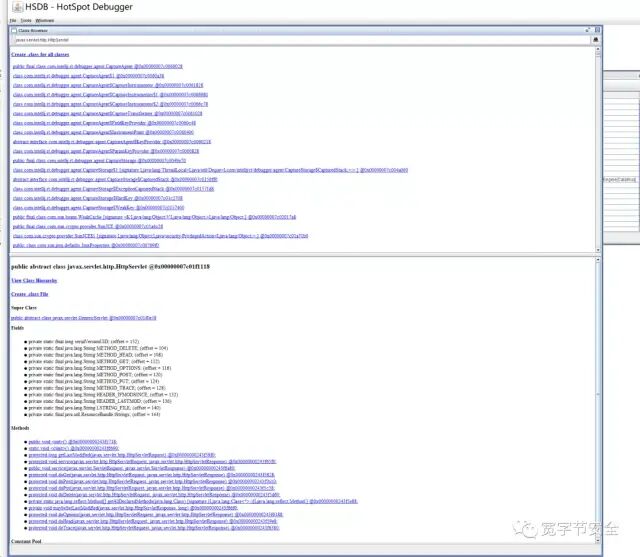The width and height of the screenshot is (640, 557).
Task: Open com.sun.beans WeakCache class link
Action: [154, 217]
